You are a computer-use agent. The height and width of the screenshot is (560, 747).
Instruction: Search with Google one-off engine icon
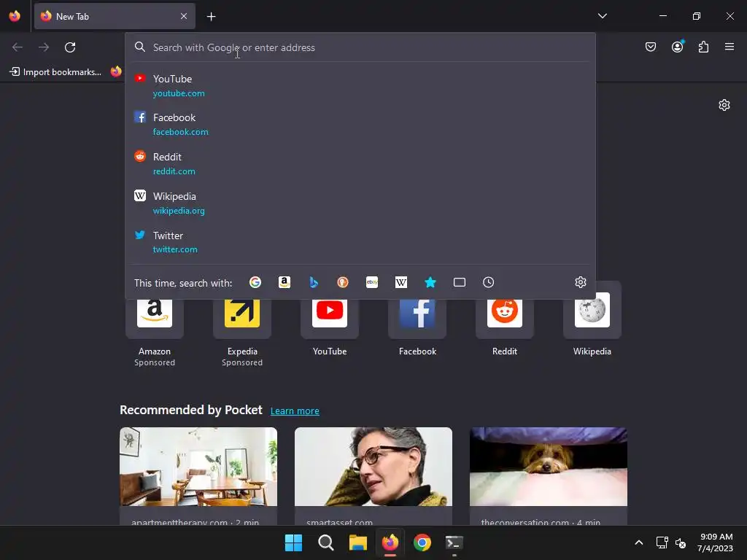[255, 282]
